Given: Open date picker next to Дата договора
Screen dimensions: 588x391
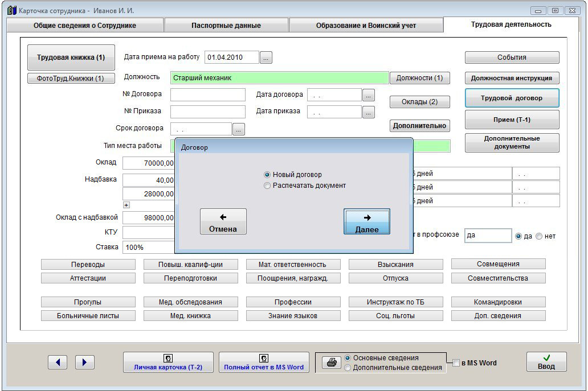Looking at the screenshot, I should (369, 95).
